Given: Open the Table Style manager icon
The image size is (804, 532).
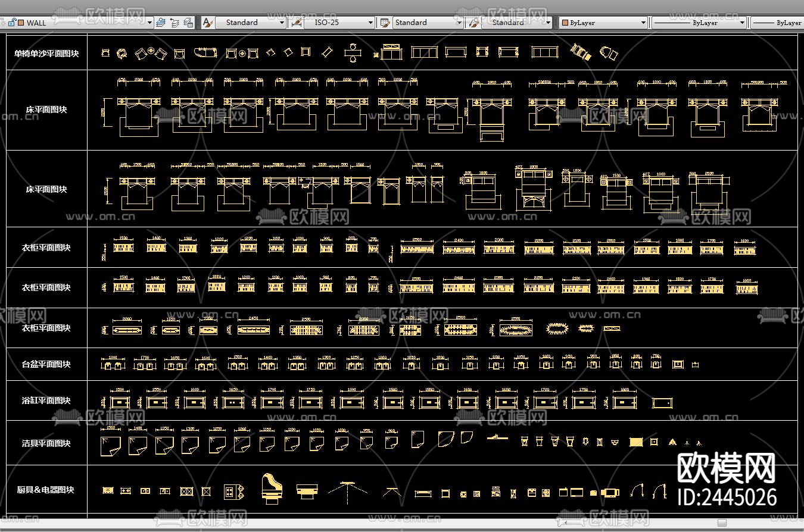Looking at the screenshot, I should (x=385, y=23).
